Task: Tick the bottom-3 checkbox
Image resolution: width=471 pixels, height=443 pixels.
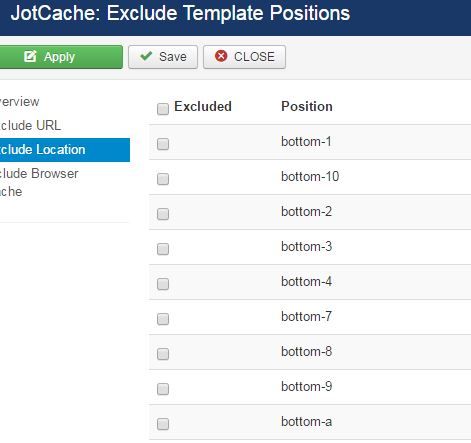Action: [163, 249]
